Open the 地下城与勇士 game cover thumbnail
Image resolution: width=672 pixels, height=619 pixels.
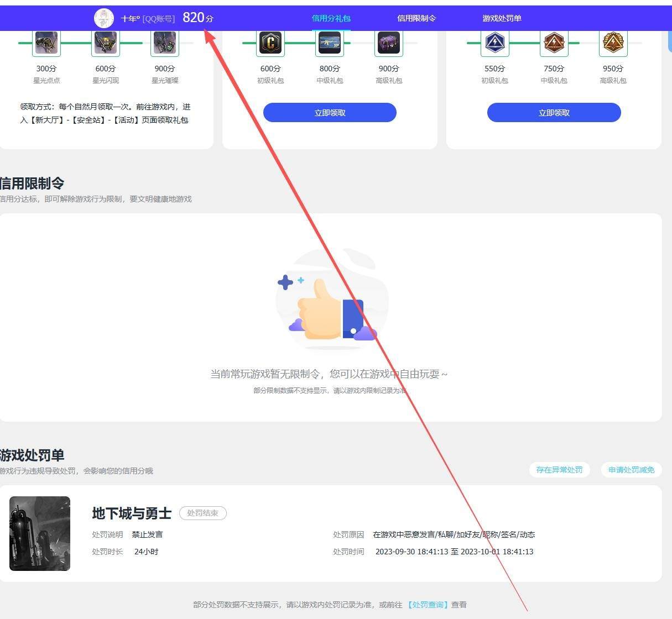tap(40, 533)
